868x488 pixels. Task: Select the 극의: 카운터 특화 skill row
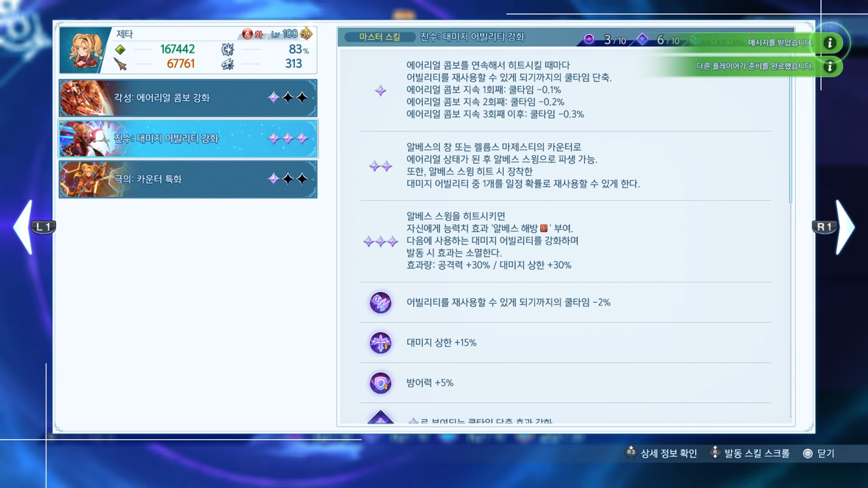pos(188,179)
